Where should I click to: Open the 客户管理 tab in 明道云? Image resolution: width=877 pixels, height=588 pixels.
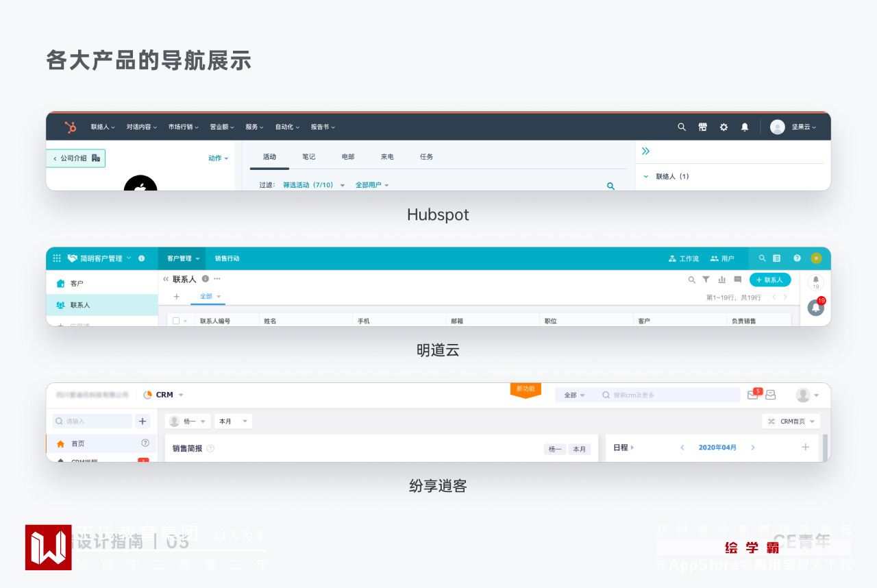182,258
